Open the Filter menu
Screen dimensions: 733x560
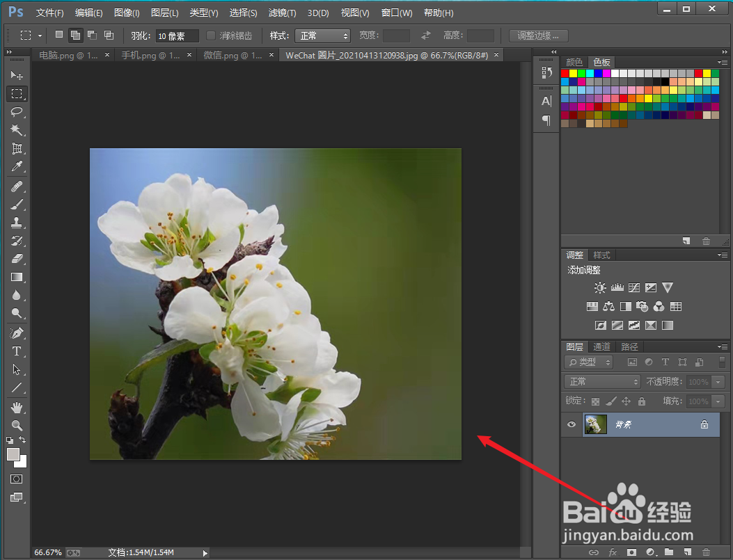tap(283, 13)
